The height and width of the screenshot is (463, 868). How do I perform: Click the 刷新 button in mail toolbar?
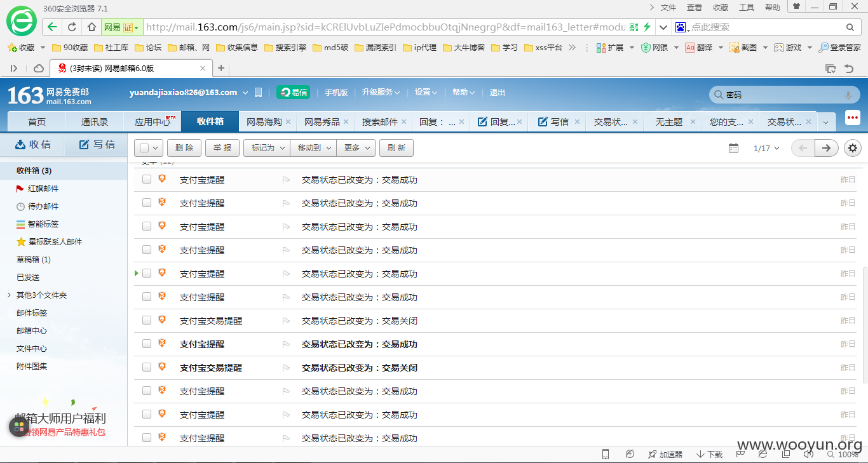point(397,148)
